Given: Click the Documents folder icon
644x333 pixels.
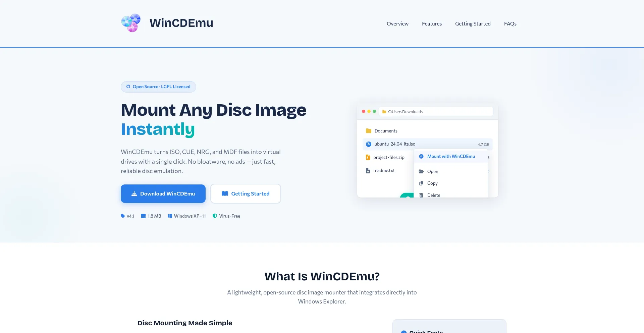Looking at the screenshot, I should [369, 131].
